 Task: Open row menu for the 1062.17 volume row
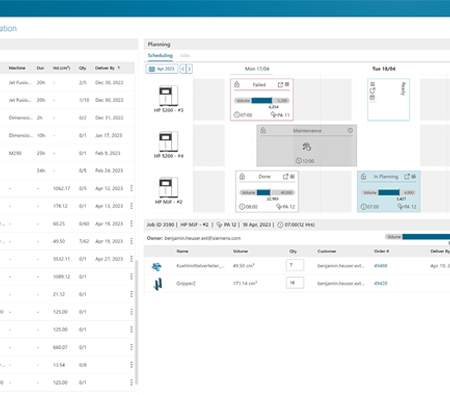(x=131, y=188)
